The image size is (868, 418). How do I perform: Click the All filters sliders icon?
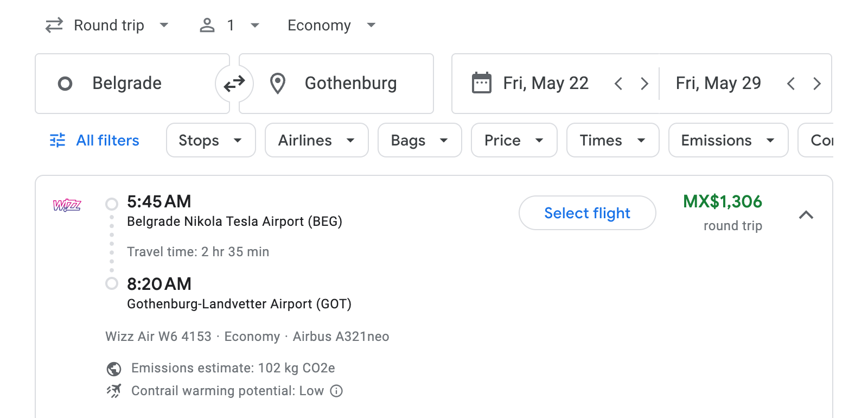(x=56, y=140)
